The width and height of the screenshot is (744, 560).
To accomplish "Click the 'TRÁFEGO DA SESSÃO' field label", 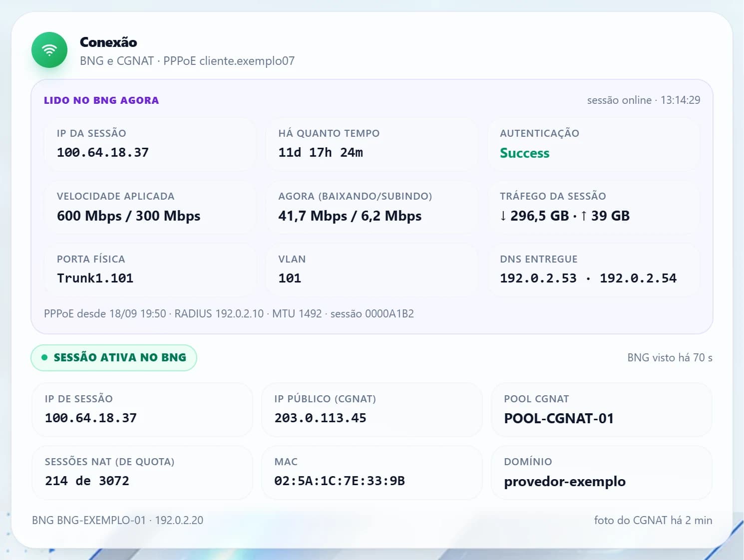I will (553, 196).
